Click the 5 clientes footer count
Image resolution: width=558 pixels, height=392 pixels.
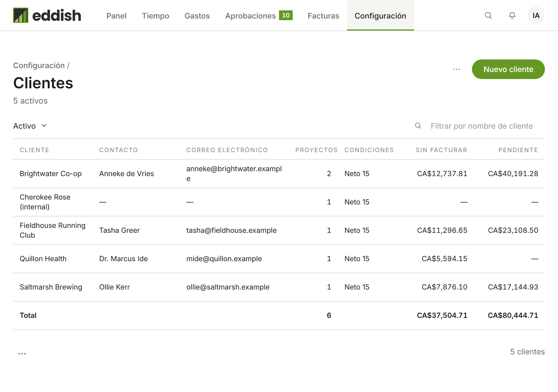(527, 352)
